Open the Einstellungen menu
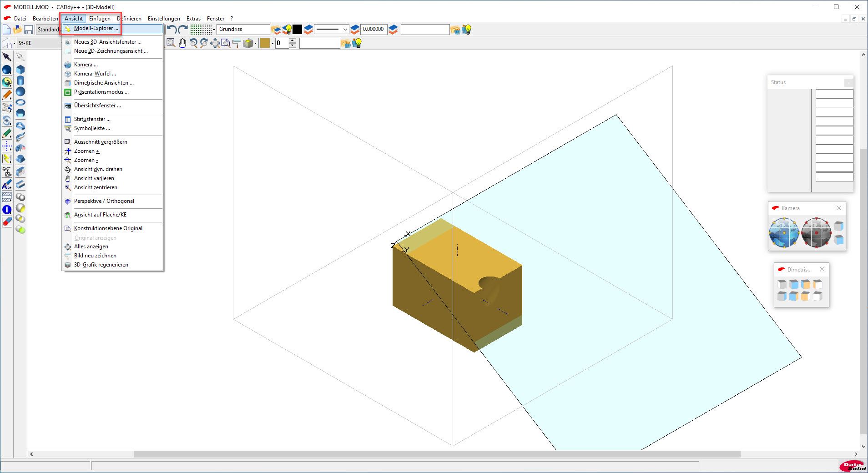This screenshot has height=473, width=868. [164, 19]
